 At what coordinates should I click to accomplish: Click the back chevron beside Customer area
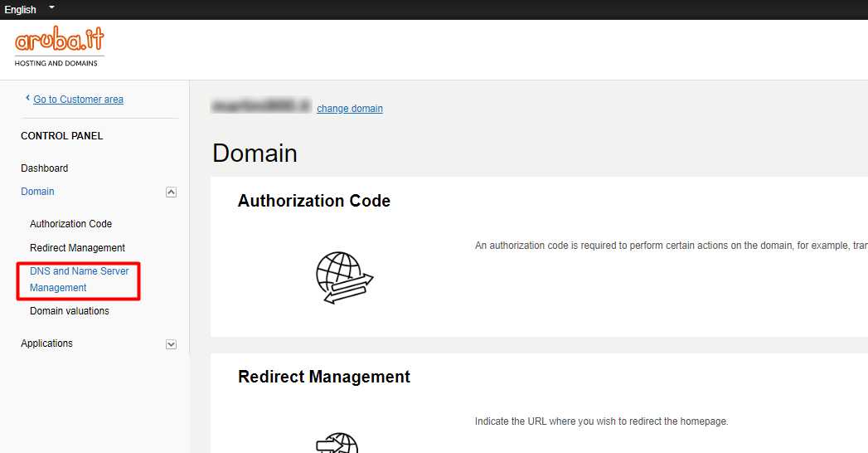pos(27,99)
